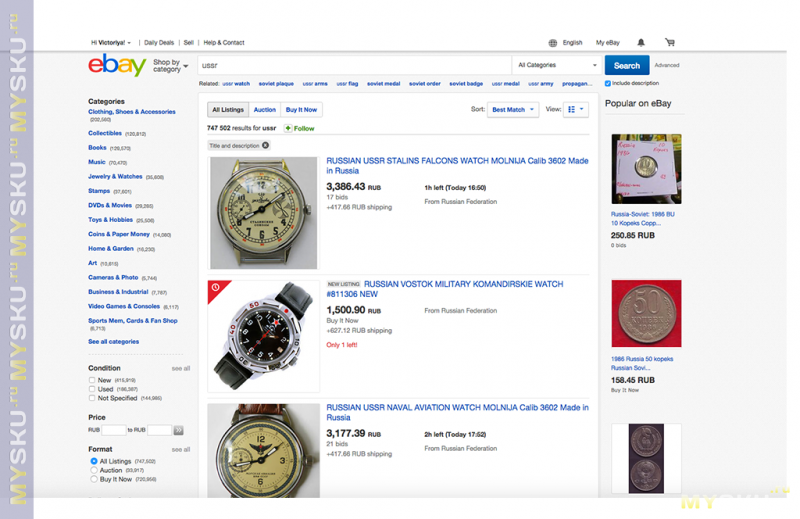Click See all next to Condition
800x519 pixels.
point(181,368)
